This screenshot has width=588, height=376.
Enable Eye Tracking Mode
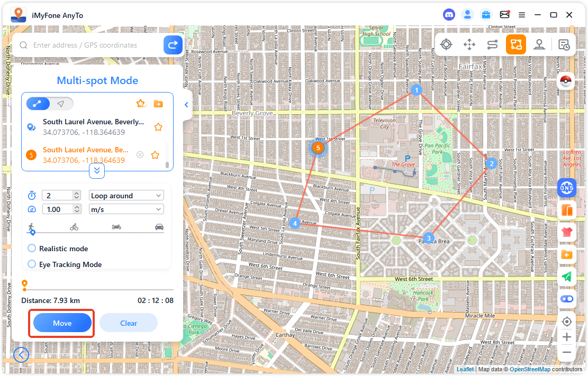[x=32, y=264]
